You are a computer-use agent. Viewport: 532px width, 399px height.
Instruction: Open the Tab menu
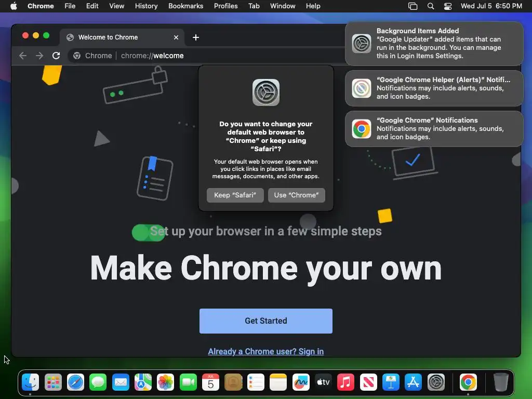coord(254,6)
